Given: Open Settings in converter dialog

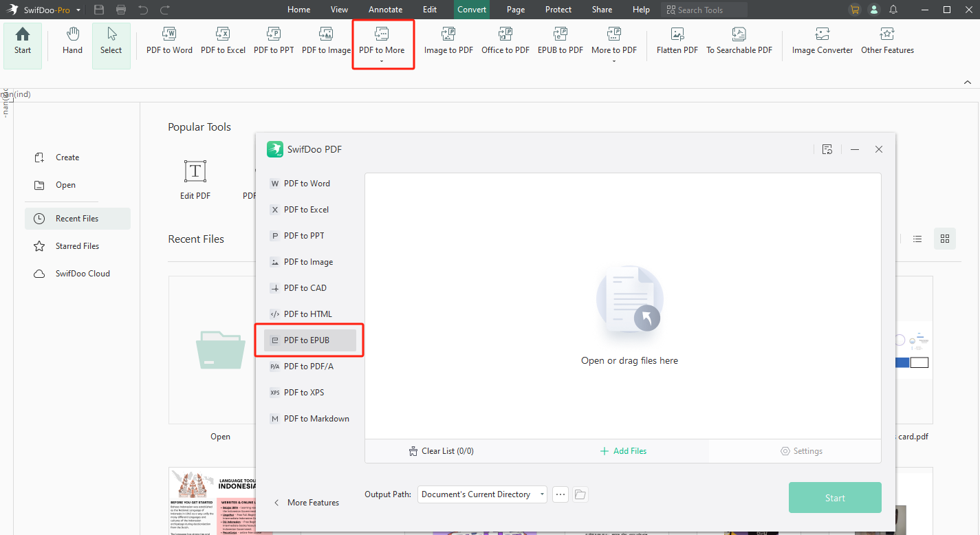Looking at the screenshot, I should (801, 451).
